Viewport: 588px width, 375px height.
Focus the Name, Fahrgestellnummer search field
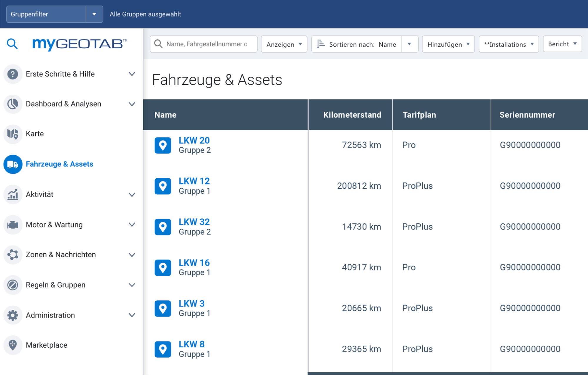point(206,44)
